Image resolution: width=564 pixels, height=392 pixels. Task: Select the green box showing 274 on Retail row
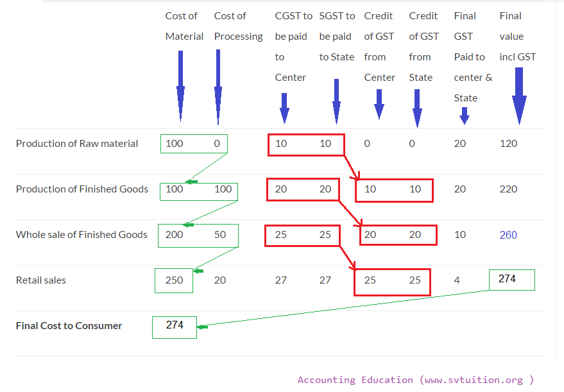(511, 279)
